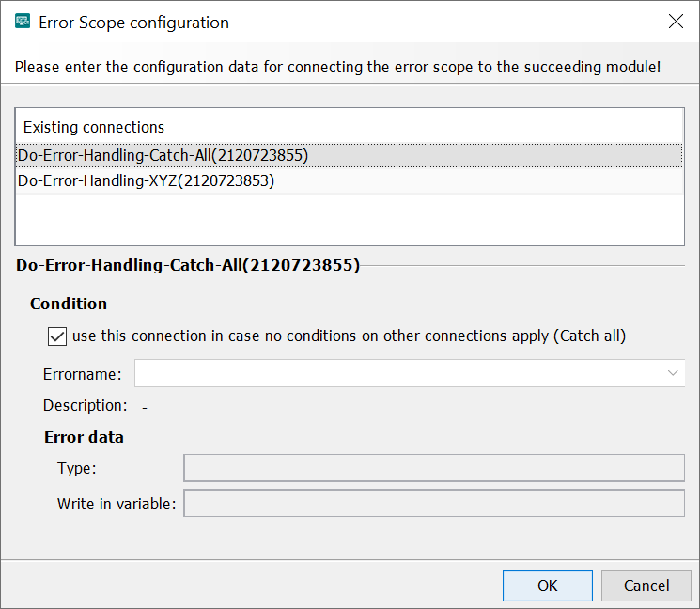The height and width of the screenshot is (609, 700).
Task: Click the Description label
Action: pos(86,406)
